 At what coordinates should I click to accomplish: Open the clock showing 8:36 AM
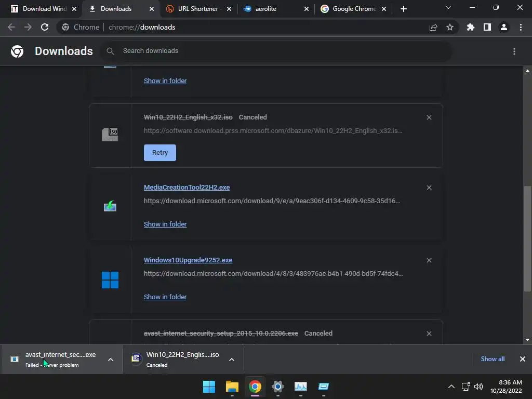pos(506,387)
